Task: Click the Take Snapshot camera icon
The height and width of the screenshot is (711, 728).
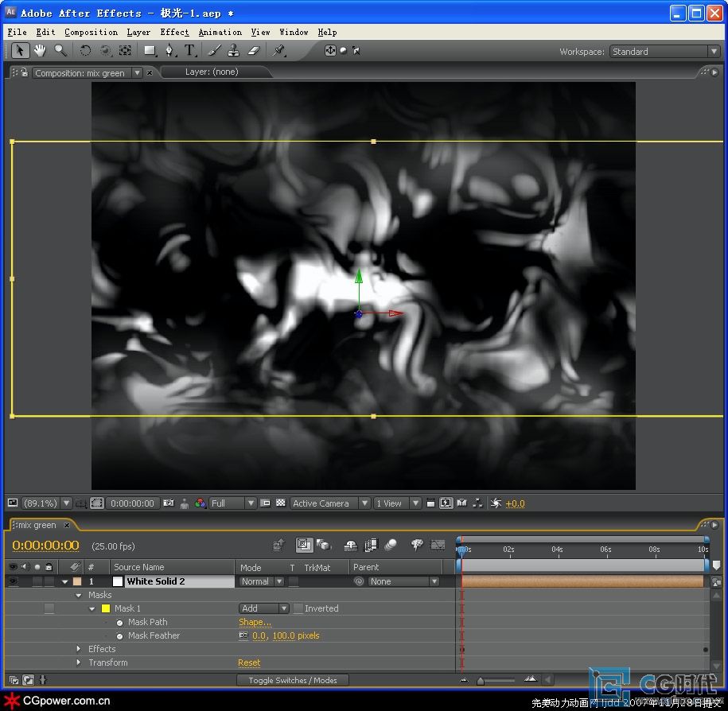Action: click(168, 503)
